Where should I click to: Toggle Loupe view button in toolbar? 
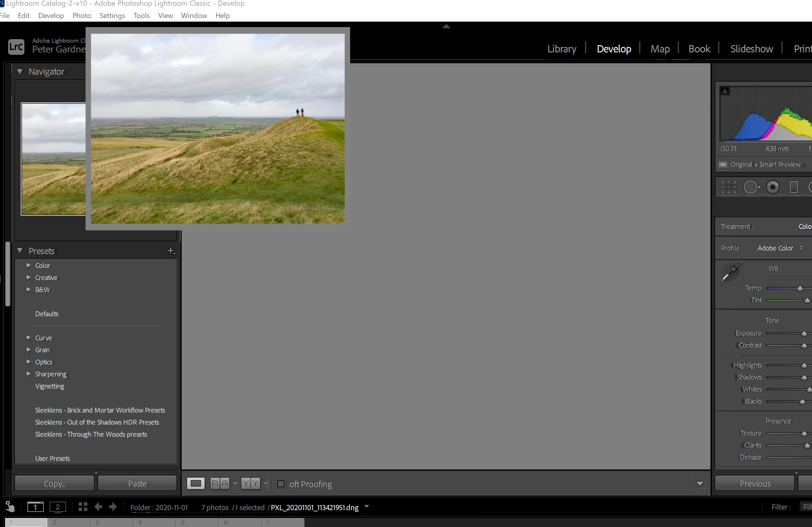click(196, 484)
